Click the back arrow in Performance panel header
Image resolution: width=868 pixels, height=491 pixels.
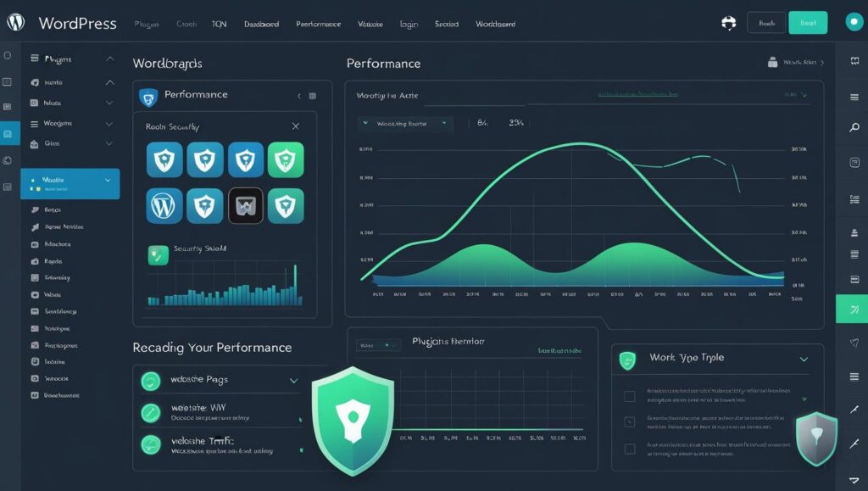299,97
